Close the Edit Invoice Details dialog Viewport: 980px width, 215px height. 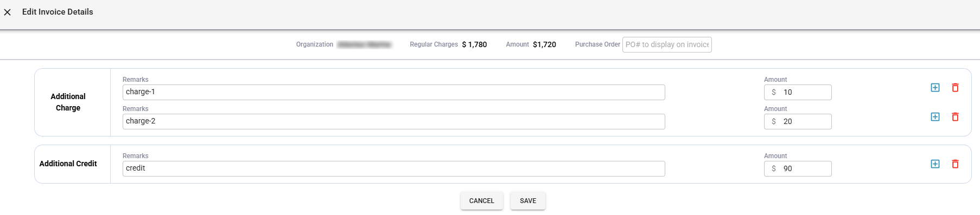[8, 12]
